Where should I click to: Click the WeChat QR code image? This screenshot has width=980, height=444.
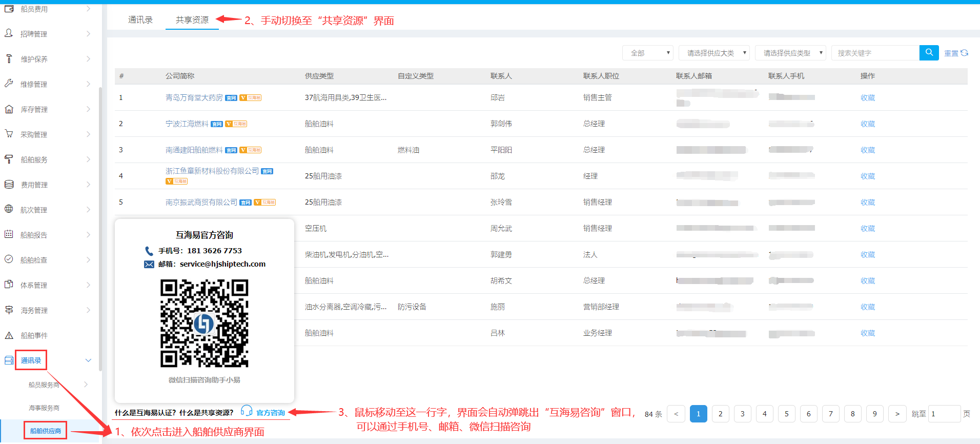point(205,323)
